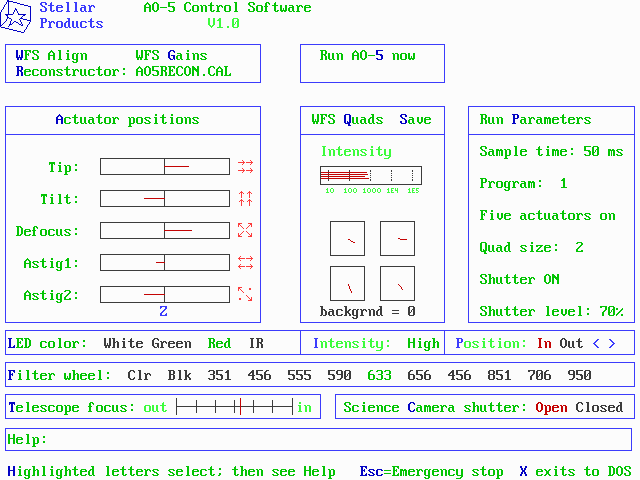Set science camera shutter to Closed
640x480 pixels.
(599, 407)
